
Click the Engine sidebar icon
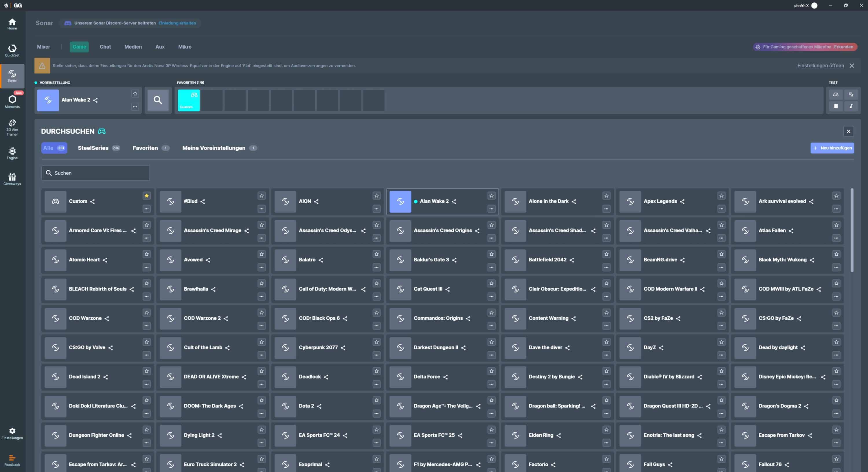[12, 153]
